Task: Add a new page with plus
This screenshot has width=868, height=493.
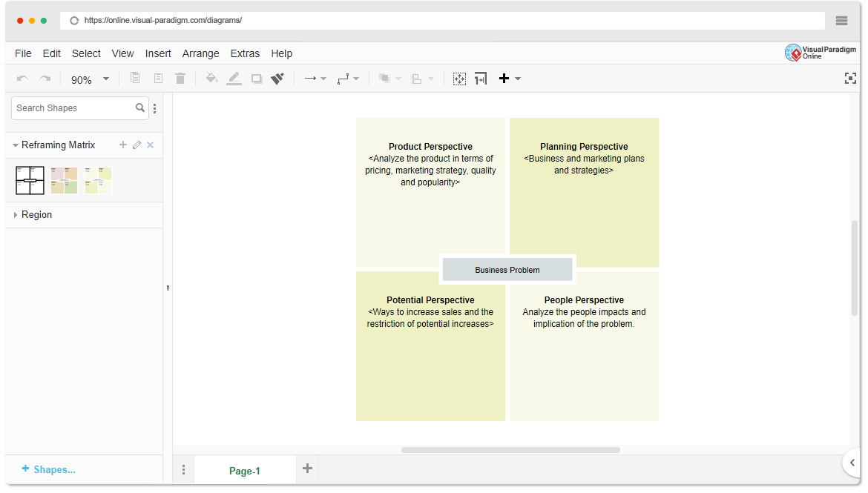Action: point(307,469)
